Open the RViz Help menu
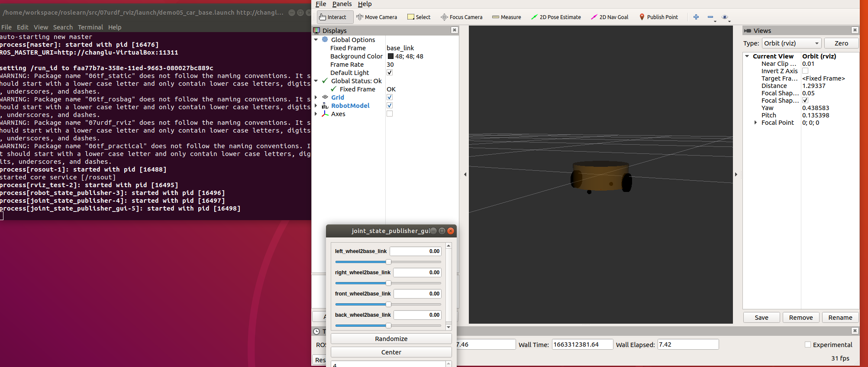This screenshot has width=868, height=367. tap(365, 4)
